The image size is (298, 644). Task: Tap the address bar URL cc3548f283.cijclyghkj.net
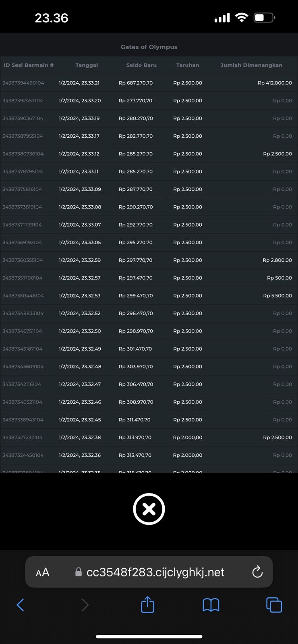[x=155, y=572]
